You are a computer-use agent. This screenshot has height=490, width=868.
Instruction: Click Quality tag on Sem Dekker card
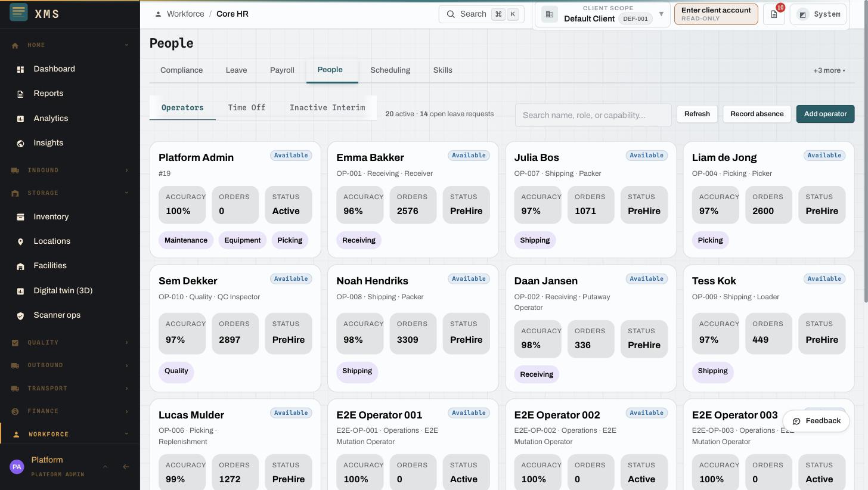[176, 371]
